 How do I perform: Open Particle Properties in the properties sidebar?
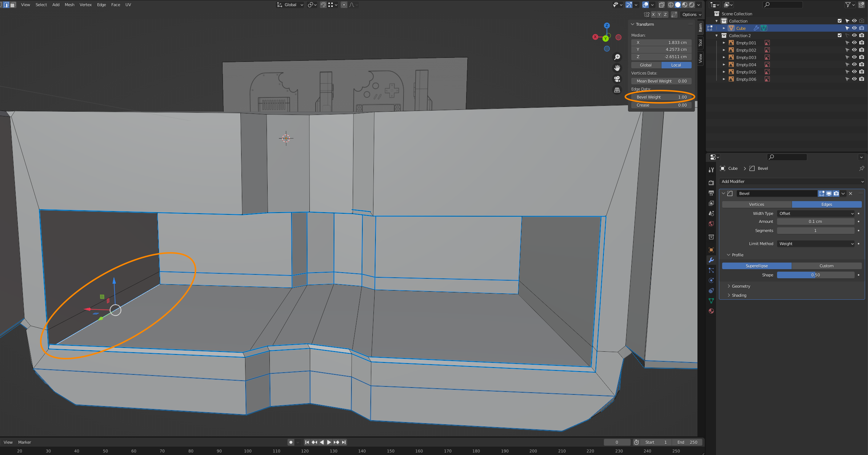711,271
